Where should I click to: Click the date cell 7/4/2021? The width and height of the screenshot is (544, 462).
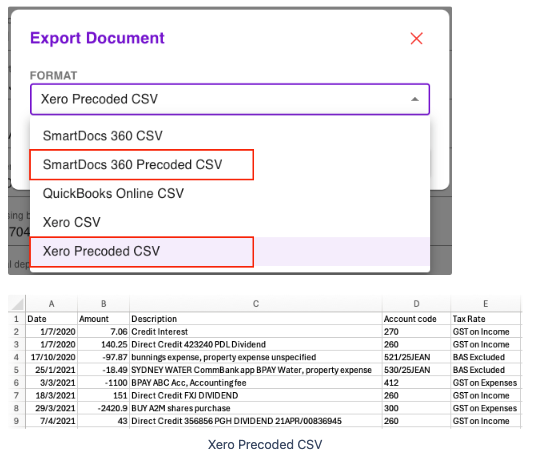point(51,421)
